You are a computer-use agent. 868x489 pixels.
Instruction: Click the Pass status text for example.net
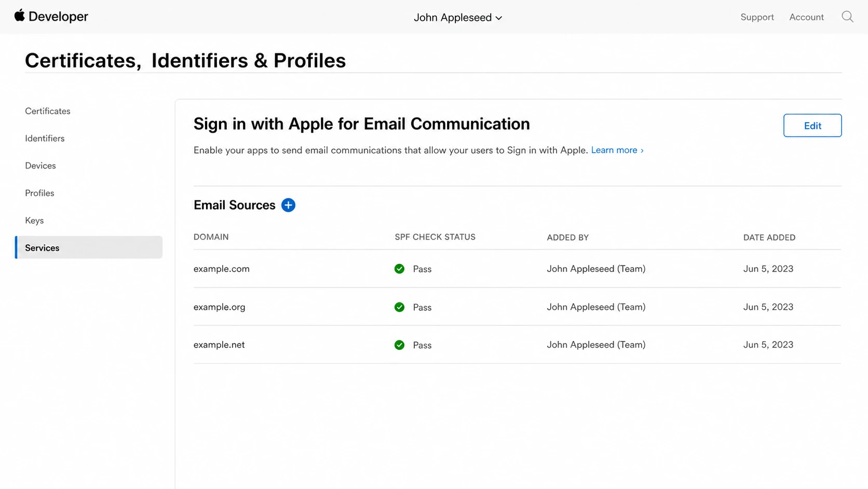click(x=422, y=346)
